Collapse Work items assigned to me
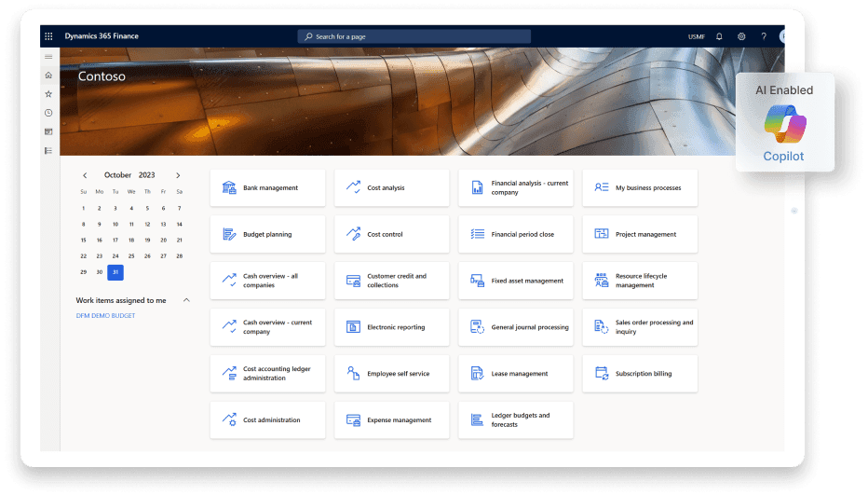This screenshot has width=868, height=495. [186, 300]
